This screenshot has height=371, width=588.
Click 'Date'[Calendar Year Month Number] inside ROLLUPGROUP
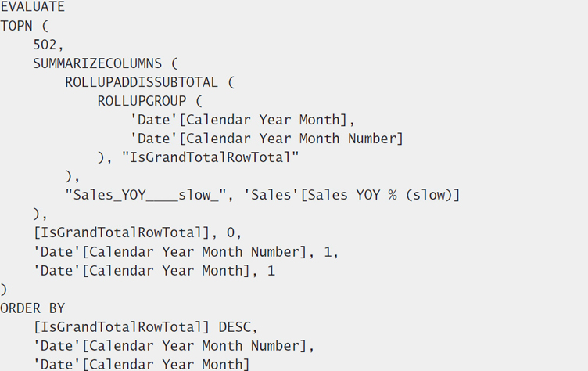pos(267,139)
